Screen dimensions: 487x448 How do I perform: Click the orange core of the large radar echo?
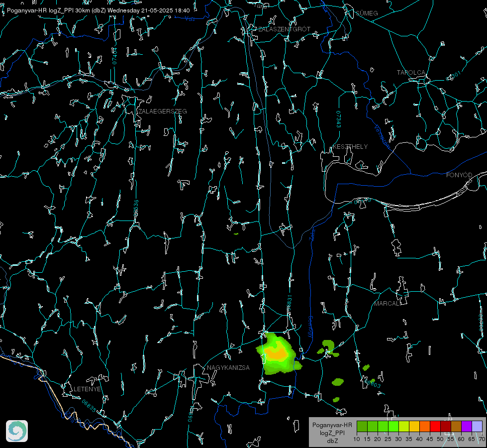pyautogui.click(x=276, y=353)
